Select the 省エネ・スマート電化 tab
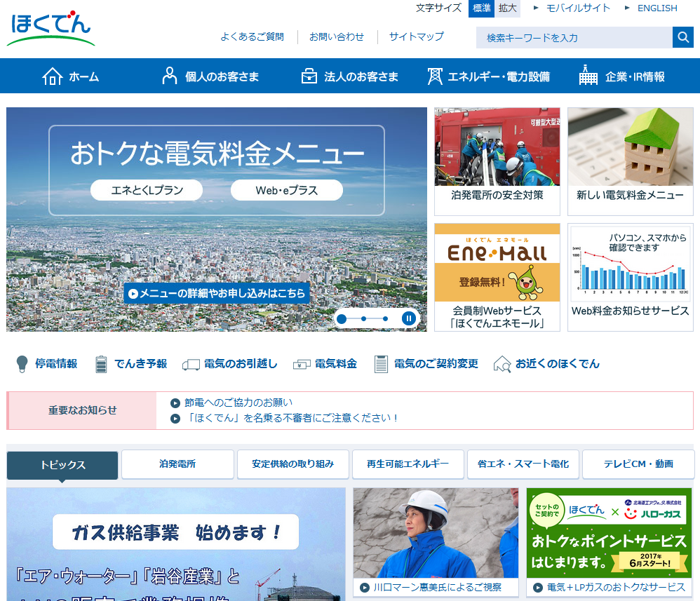The image size is (700, 601). pos(523,464)
